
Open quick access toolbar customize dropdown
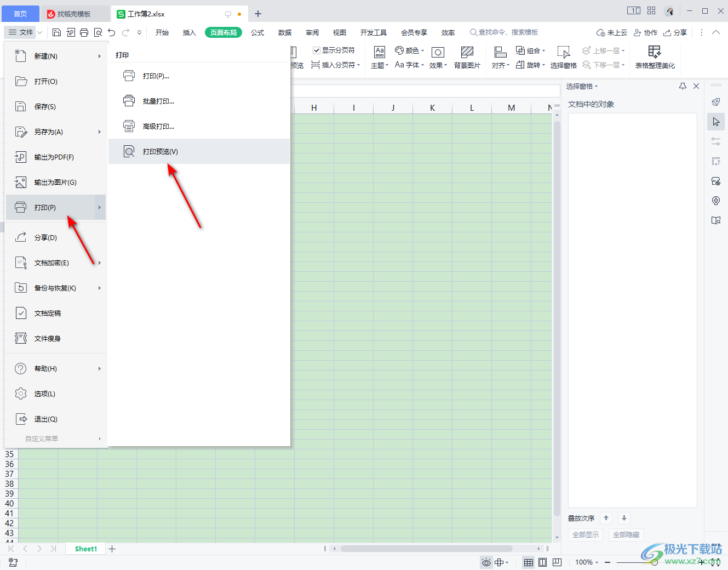coord(139,33)
